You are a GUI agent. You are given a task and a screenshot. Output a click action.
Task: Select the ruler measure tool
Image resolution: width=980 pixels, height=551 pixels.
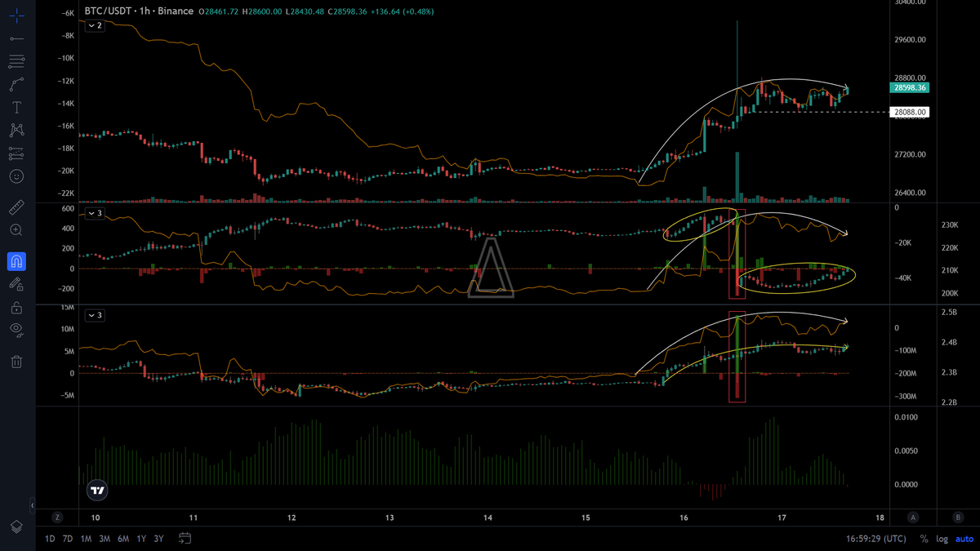click(16, 207)
